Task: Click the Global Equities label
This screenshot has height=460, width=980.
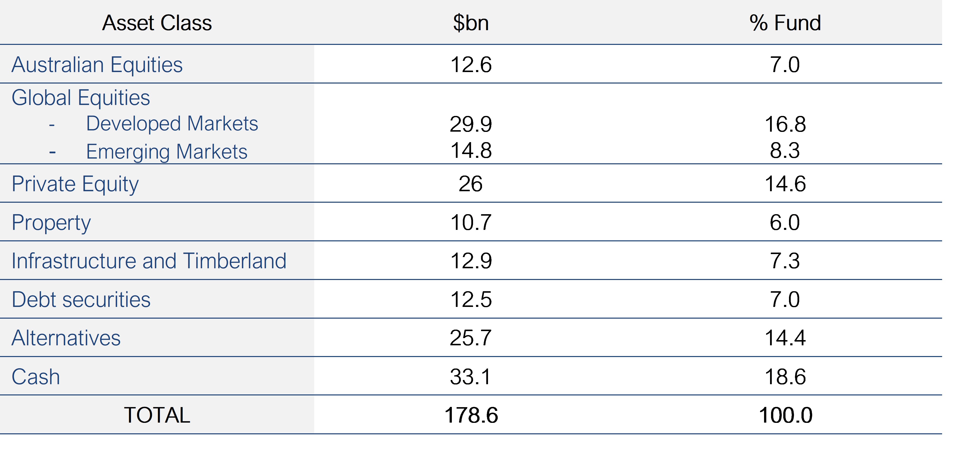Action: [81, 98]
